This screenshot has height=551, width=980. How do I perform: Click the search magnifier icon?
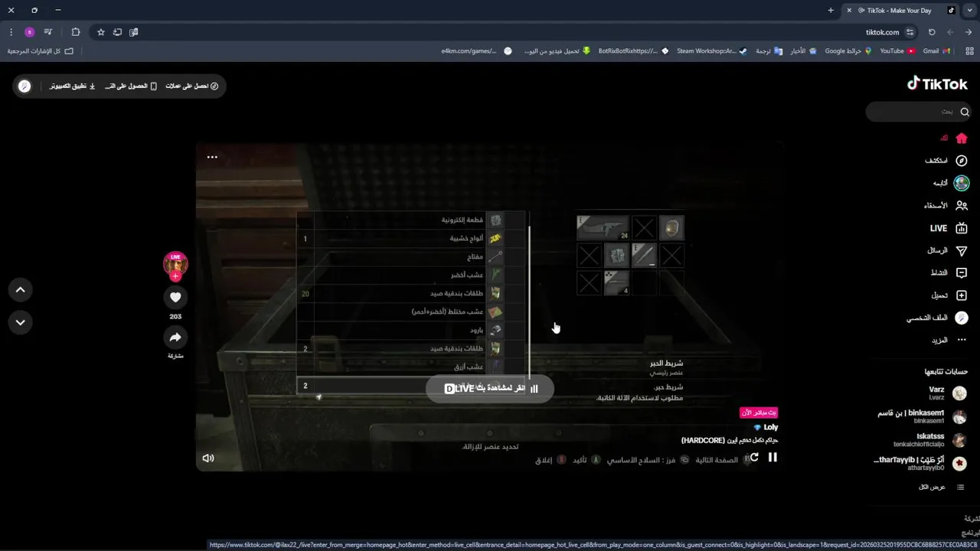click(x=965, y=112)
